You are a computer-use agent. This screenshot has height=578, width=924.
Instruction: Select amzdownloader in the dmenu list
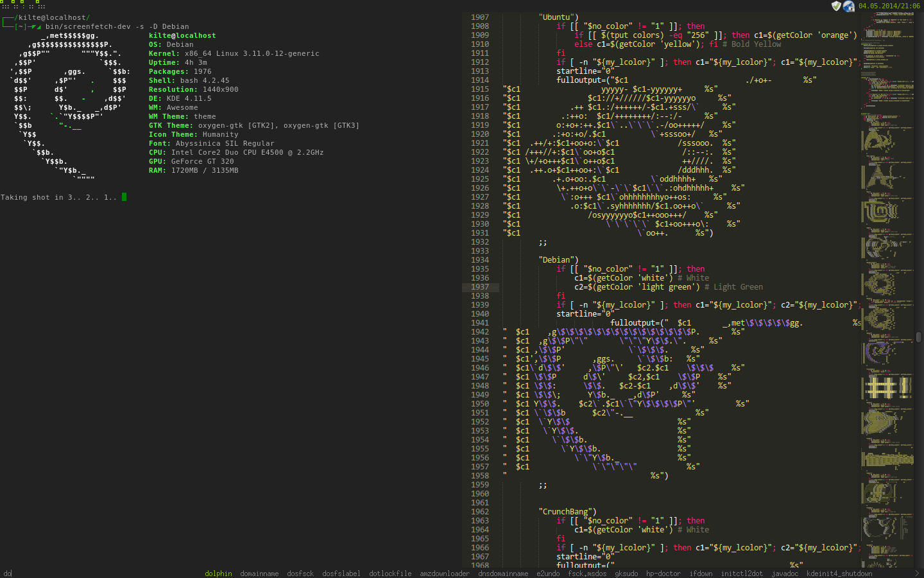pos(445,574)
